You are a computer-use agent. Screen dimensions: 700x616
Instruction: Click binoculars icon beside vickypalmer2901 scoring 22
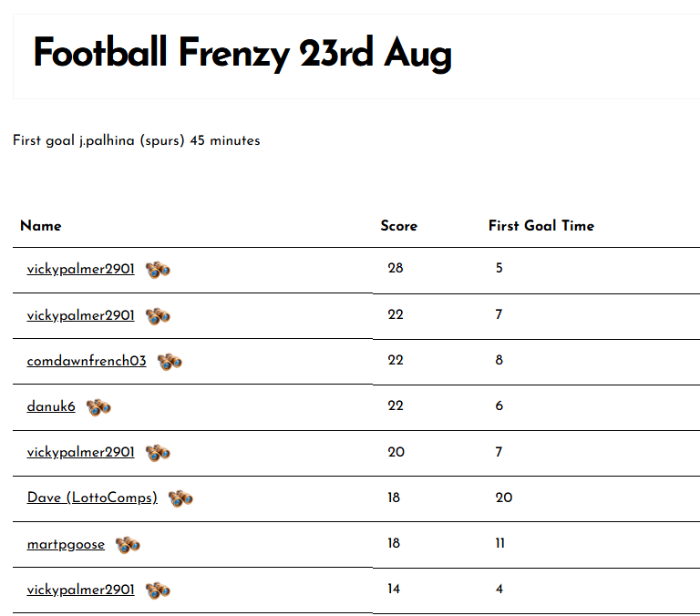tap(159, 316)
